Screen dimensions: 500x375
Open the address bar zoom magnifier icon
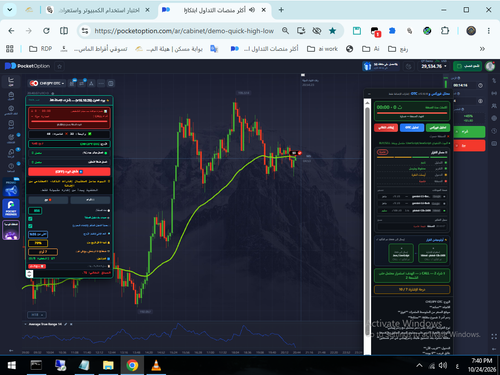click(x=285, y=31)
